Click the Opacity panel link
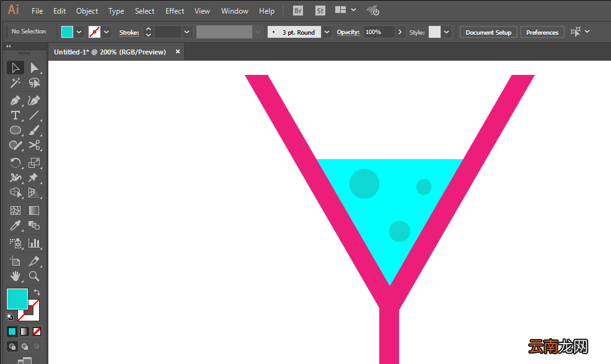 (348, 32)
